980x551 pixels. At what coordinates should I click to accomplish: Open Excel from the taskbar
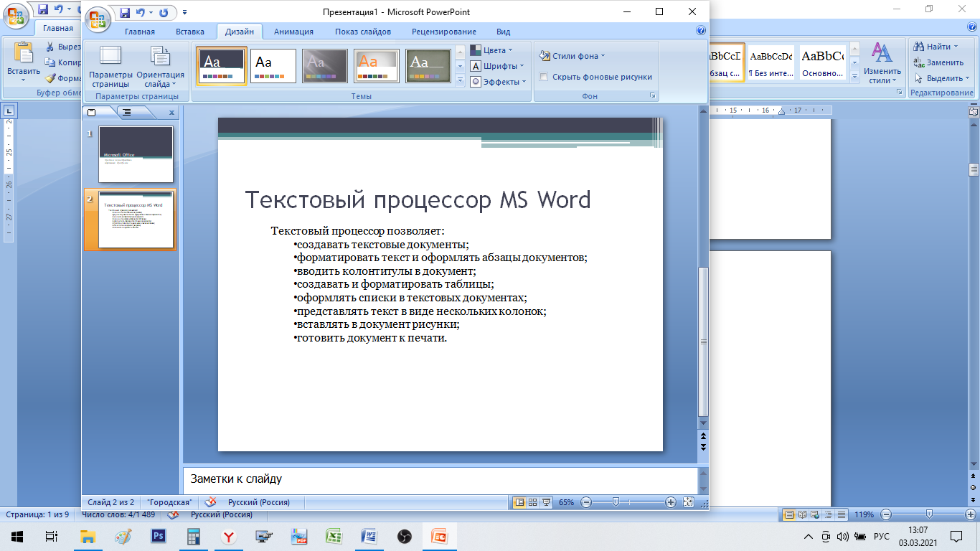(x=334, y=536)
